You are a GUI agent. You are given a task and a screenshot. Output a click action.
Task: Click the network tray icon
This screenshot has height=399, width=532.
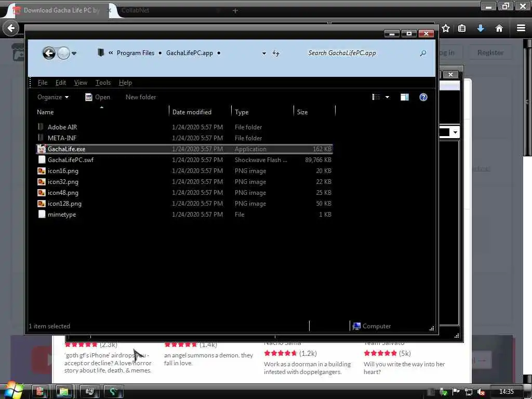pyautogui.click(x=469, y=392)
